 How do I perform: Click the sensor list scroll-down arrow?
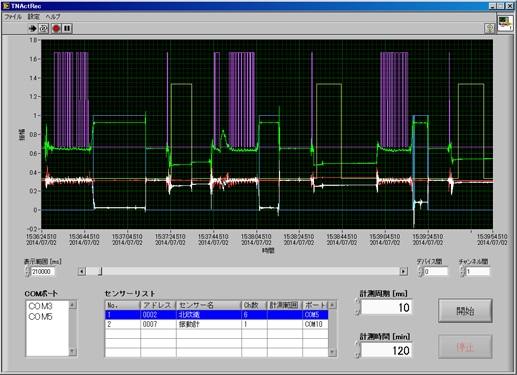tap(332, 352)
